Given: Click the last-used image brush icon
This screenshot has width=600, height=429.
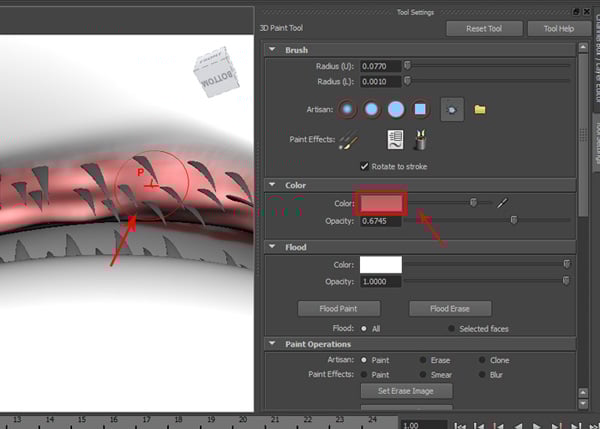Looking at the screenshot, I should [x=452, y=109].
